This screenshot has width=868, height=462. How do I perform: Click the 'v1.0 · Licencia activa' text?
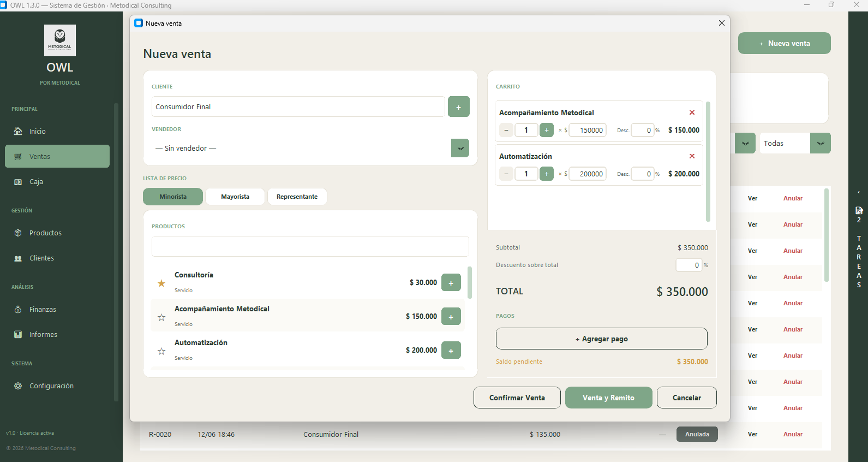(x=30, y=433)
